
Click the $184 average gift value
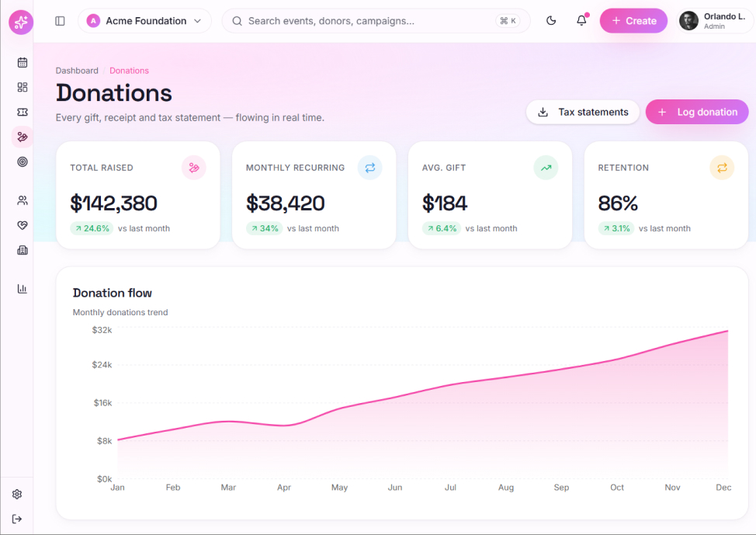[445, 203]
